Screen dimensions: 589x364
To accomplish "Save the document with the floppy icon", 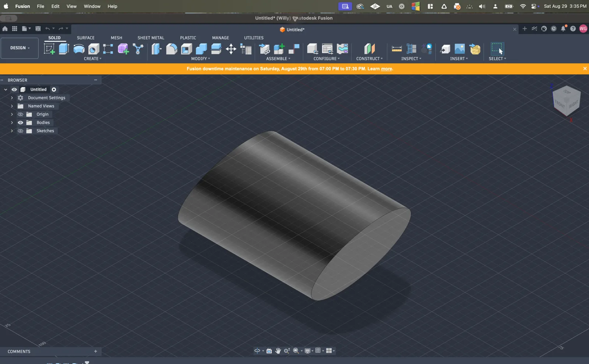I will pyautogui.click(x=38, y=29).
